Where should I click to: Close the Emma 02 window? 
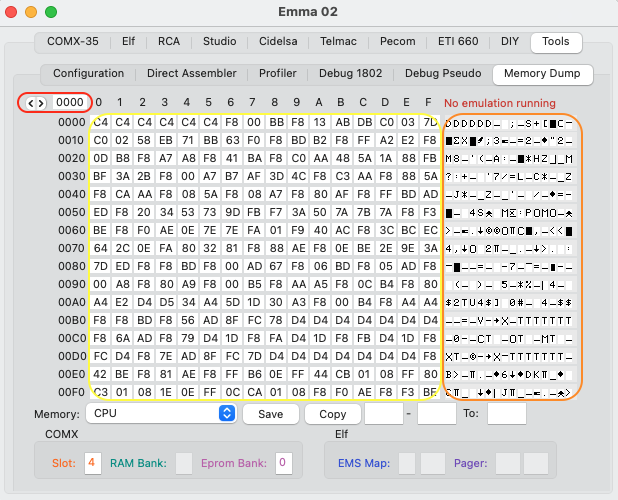[x=11, y=12]
